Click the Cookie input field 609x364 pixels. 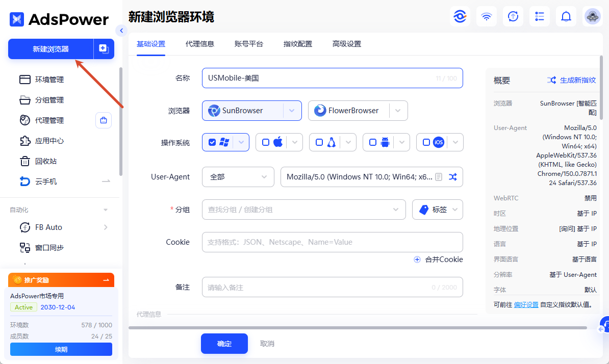tap(333, 242)
